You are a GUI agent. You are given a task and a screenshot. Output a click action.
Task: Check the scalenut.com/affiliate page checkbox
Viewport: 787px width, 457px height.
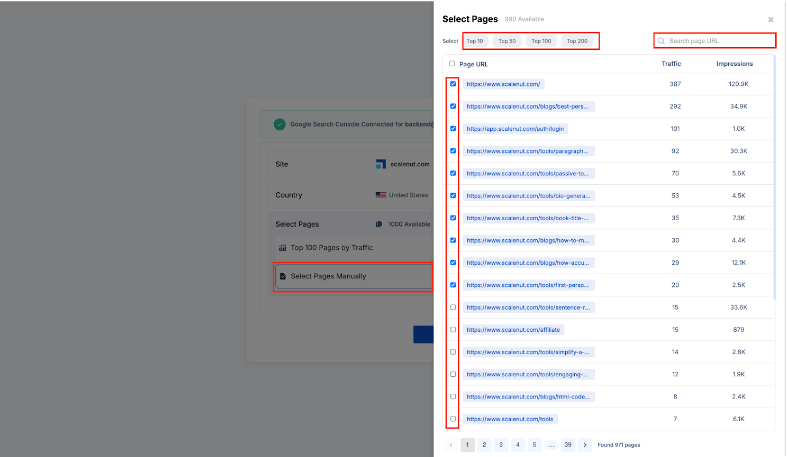(453, 329)
